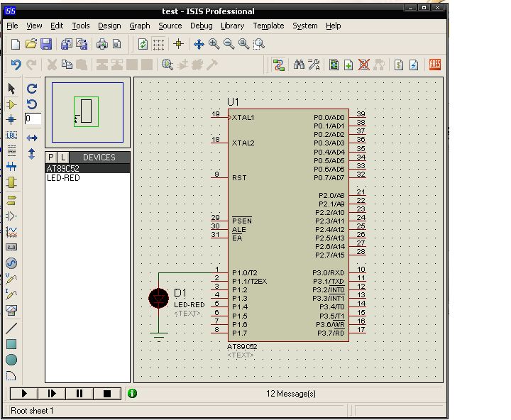Zoom out with the magnifier minus icon

click(229, 44)
